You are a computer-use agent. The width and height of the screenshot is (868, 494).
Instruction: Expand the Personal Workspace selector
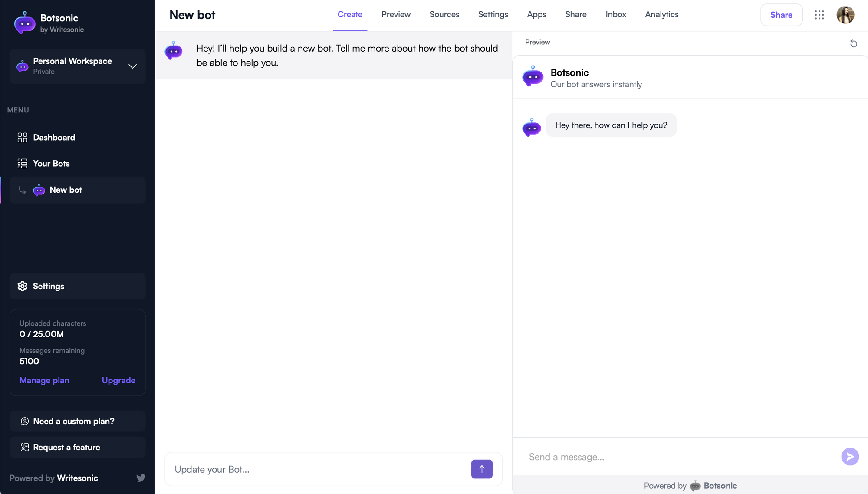click(72, 66)
